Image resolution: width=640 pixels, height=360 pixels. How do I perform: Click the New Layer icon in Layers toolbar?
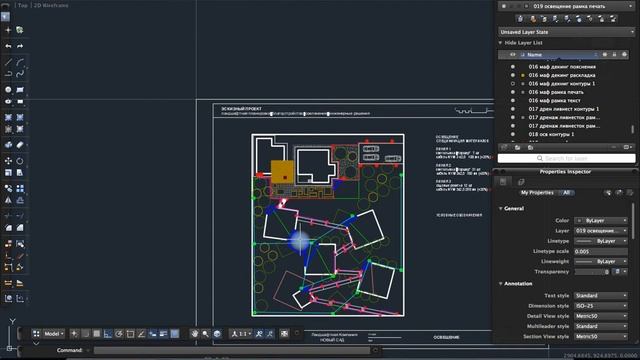(520, 19)
